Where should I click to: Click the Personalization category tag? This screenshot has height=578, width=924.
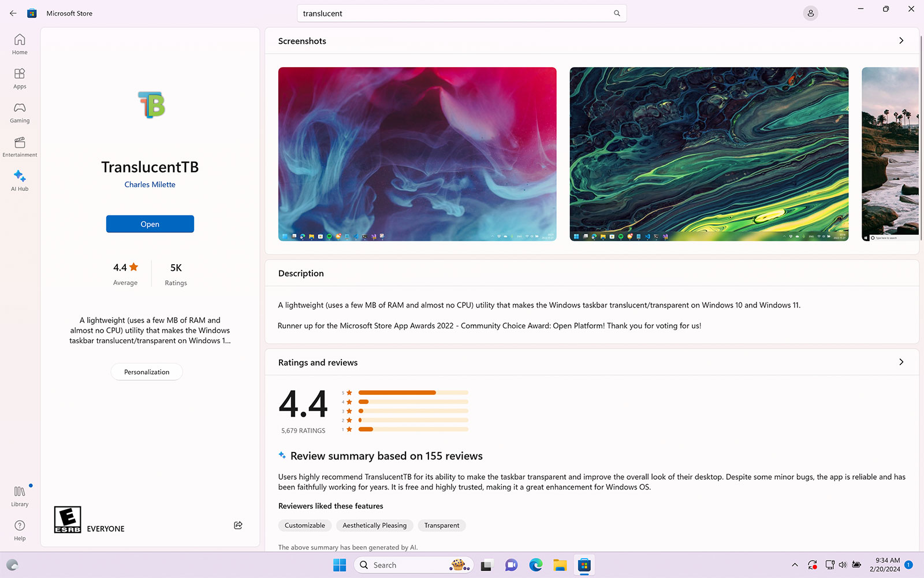point(147,372)
